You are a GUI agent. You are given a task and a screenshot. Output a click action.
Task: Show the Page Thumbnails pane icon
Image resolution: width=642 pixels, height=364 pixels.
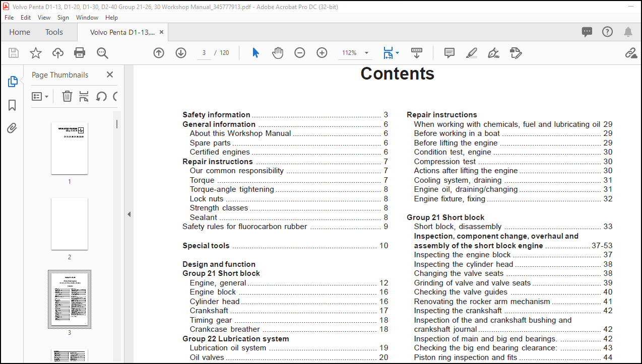click(x=13, y=82)
